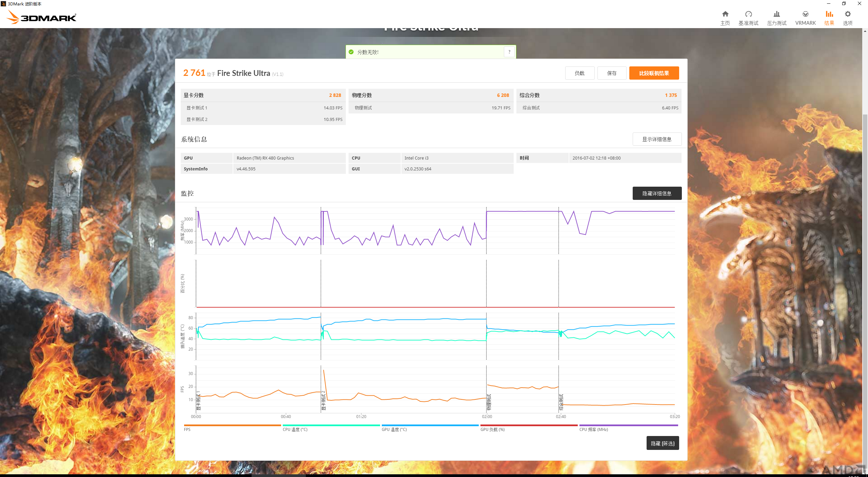
Task: Click the 显卡分数 2 828 header
Action: [x=263, y=95]
